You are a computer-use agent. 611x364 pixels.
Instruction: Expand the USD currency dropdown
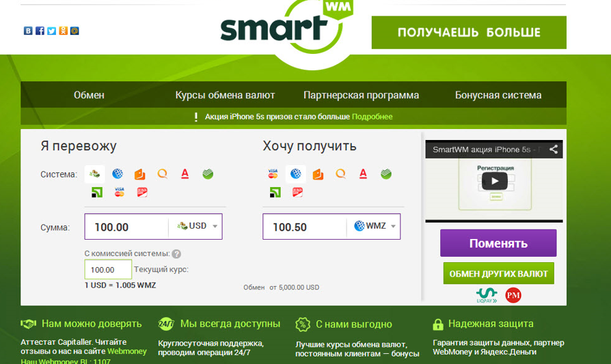[x=195, y=226]
